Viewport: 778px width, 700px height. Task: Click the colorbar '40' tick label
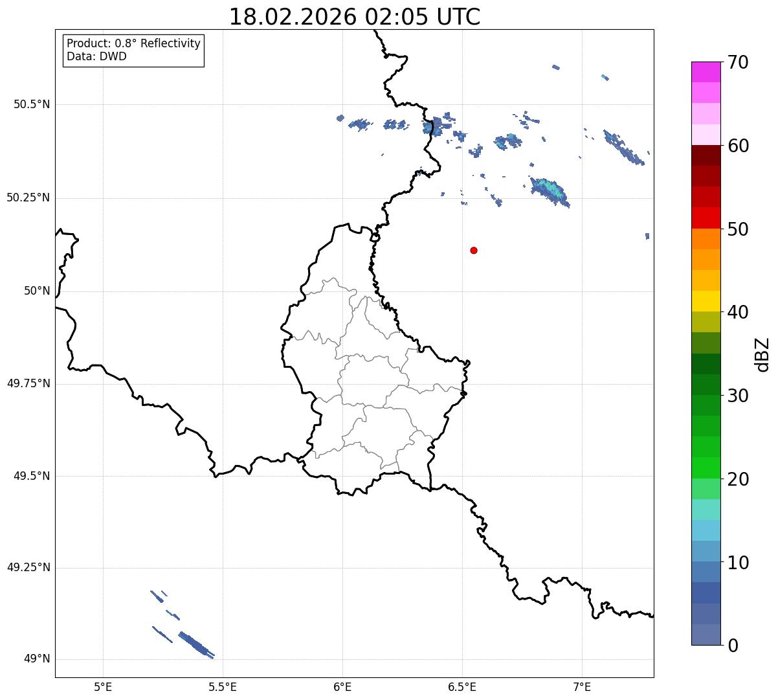click(738, 312)
